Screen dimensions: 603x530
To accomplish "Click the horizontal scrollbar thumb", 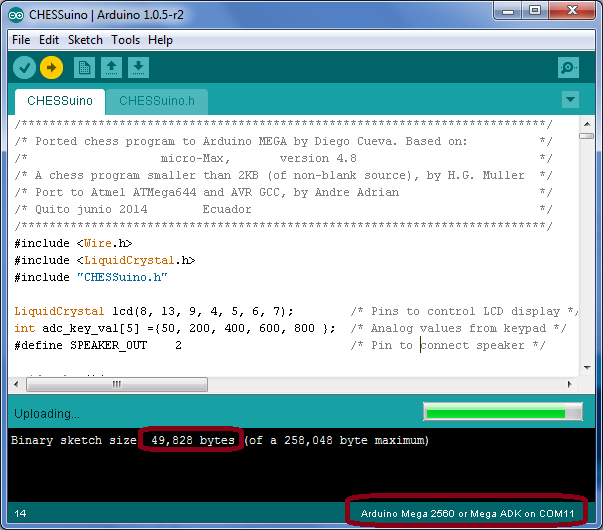I will (117, 384).
